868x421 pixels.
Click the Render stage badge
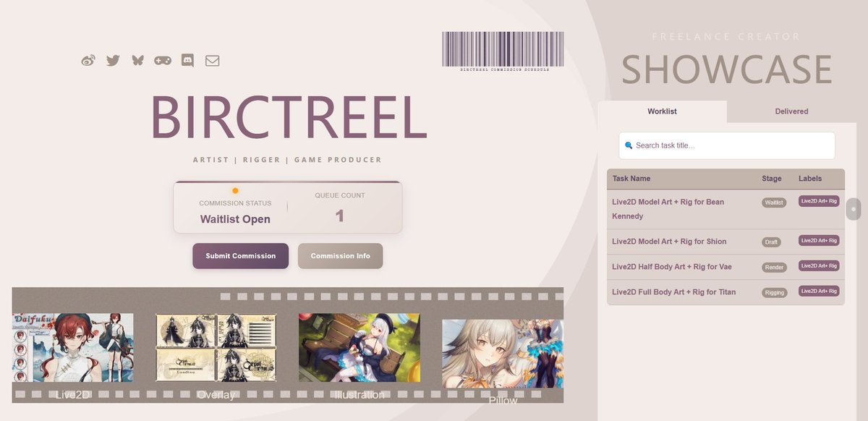point(774,268)
